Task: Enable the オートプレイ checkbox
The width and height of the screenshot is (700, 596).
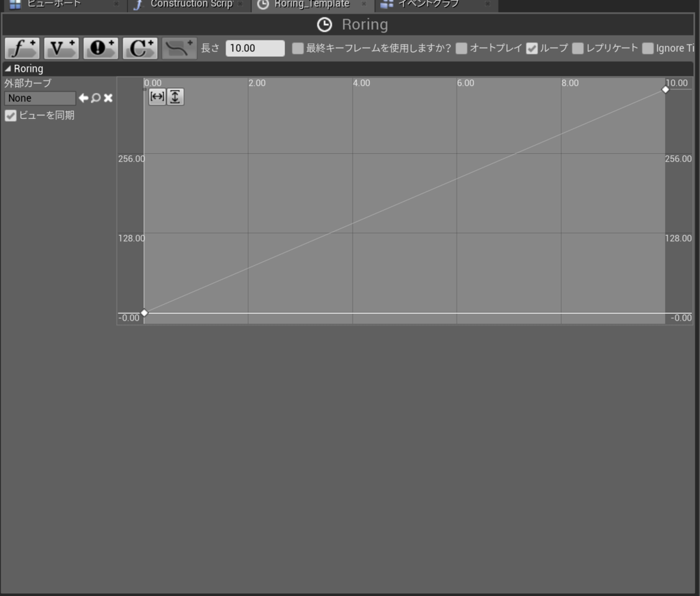Action: coord(461,49)
